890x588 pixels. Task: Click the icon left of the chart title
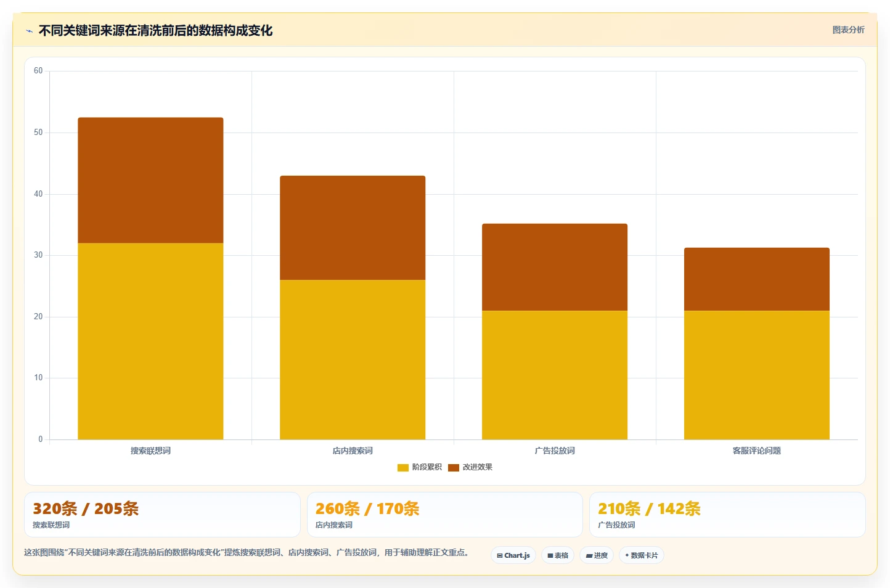(29, 31)
